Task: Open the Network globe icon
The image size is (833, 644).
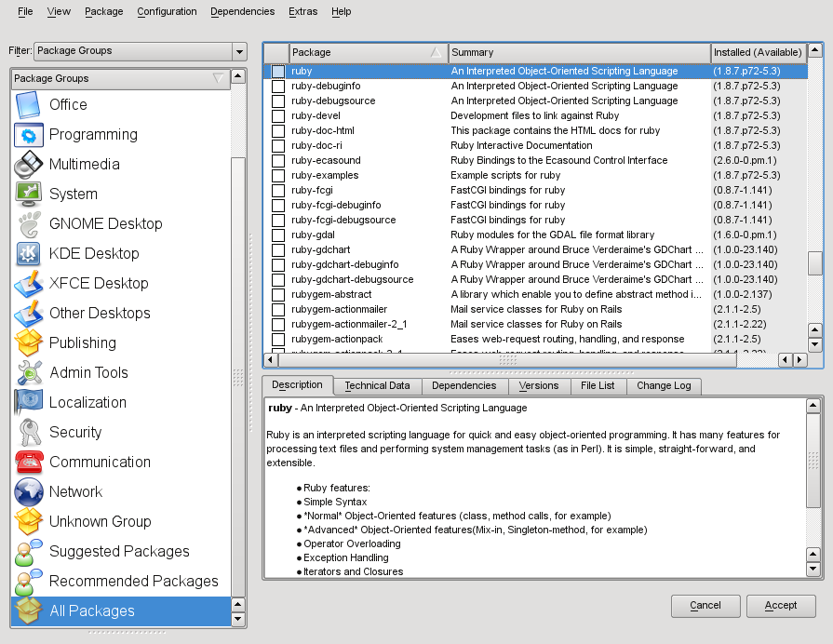Action: tap(29, 491)
